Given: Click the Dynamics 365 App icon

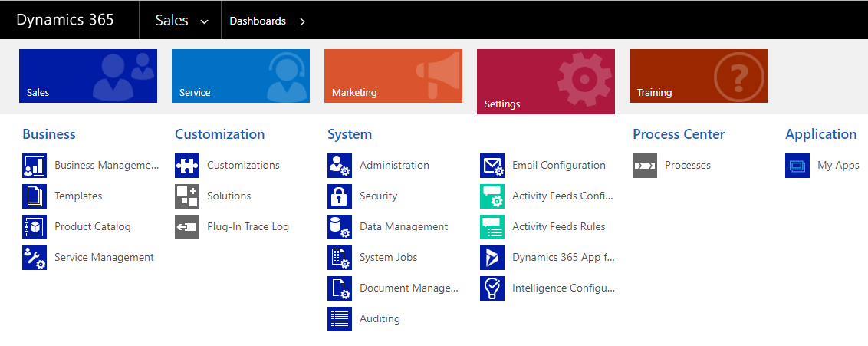Looking at the screenshot, I should pyautogui.click(x=492, y=258).
